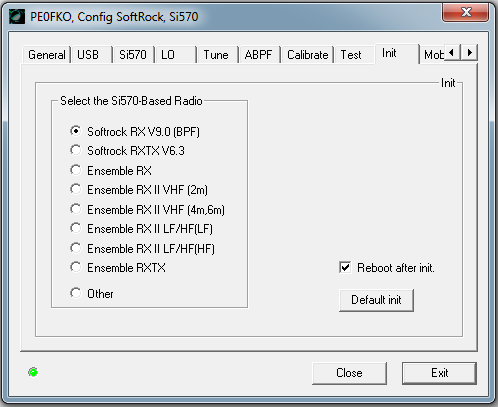Open the partially visible Mob tab
Image resolution: width=498 pixels, height=407 pixels.
[432, 55]
